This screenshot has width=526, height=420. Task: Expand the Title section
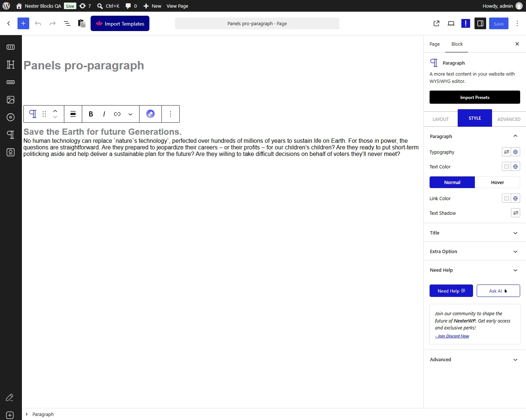[515, 233]
